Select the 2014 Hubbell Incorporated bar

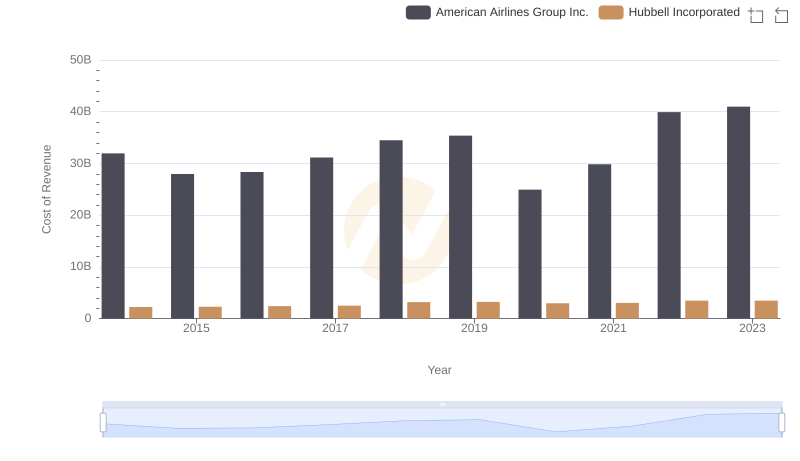(x=141, y=313)
